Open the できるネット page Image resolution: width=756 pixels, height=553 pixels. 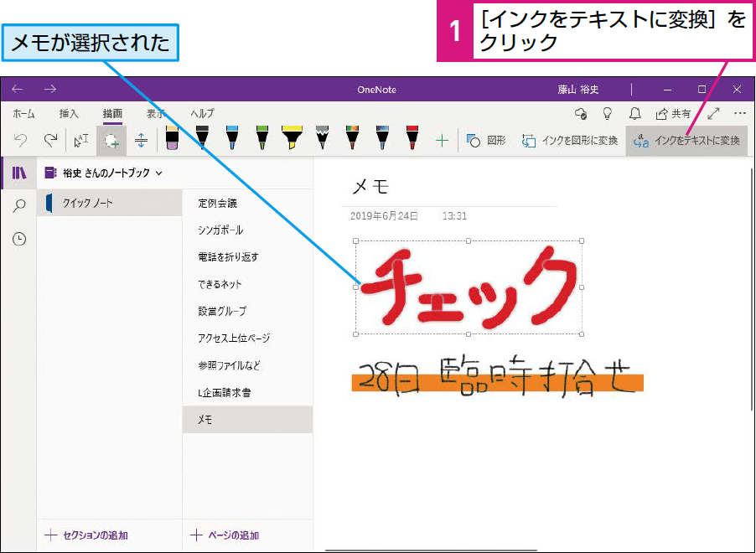click(247, 284)
